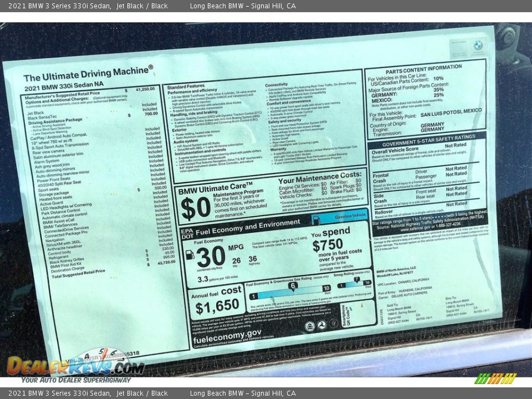This screenshot has height=399, width=532.
Task: Click the Frontal Crash label
Action: (380, 178)
